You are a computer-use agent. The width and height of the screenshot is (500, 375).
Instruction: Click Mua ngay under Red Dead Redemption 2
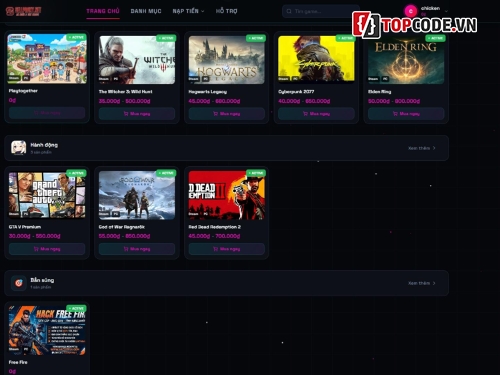point(227,249)
